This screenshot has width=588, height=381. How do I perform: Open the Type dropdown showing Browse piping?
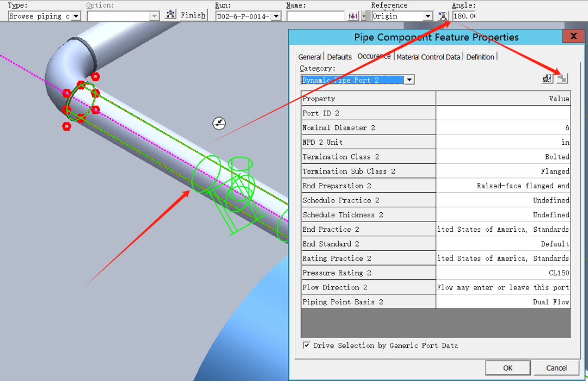point(76,16)
